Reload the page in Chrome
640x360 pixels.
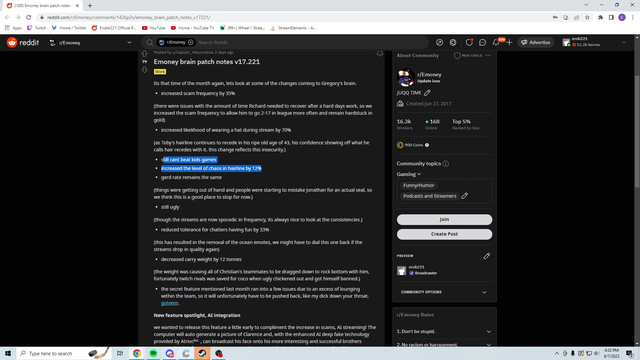[x=29, y=17]
